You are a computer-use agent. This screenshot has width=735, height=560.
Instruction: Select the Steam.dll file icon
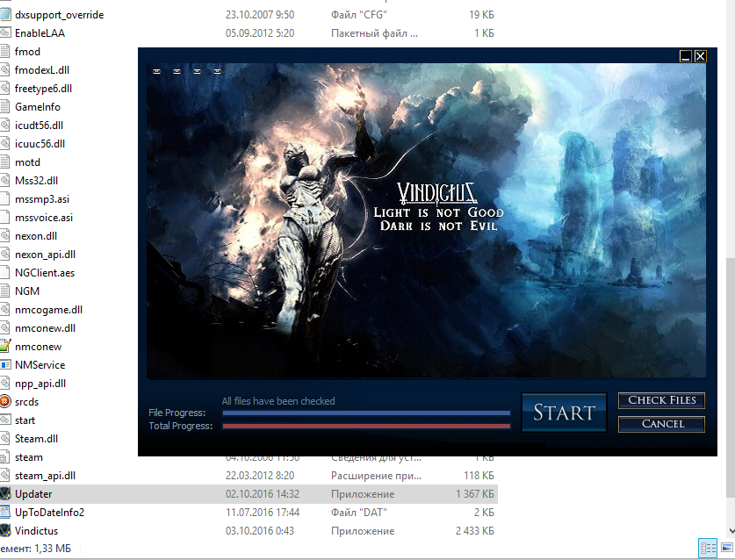[x=5, y=439]
